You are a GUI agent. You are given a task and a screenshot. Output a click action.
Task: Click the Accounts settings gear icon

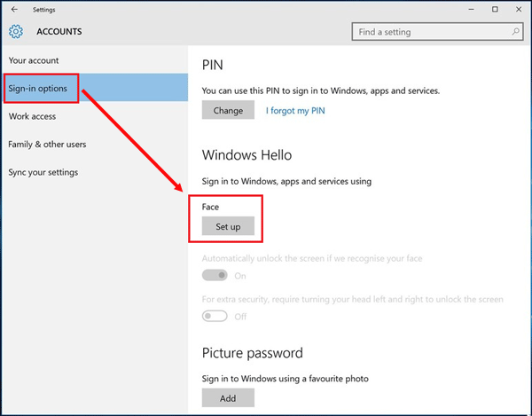16,32
